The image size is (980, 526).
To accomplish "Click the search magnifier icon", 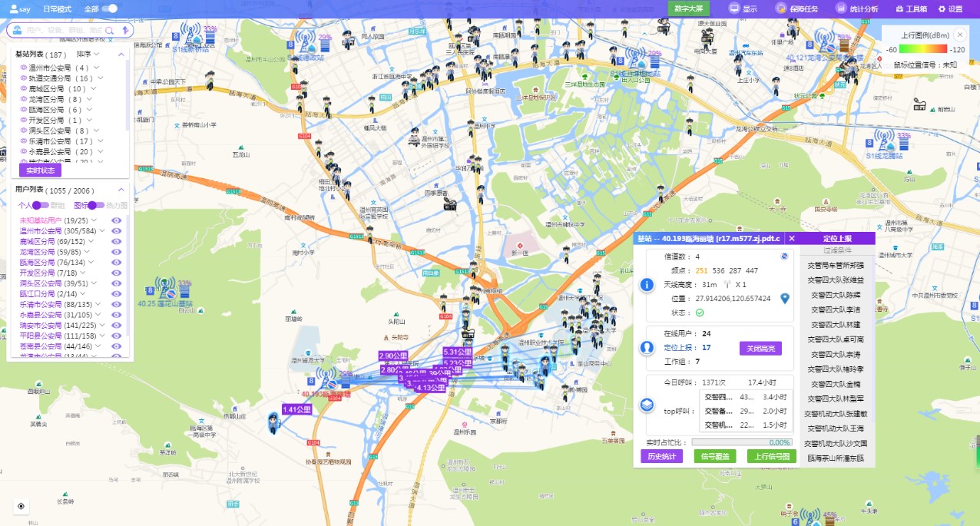I will coord(110,30).
